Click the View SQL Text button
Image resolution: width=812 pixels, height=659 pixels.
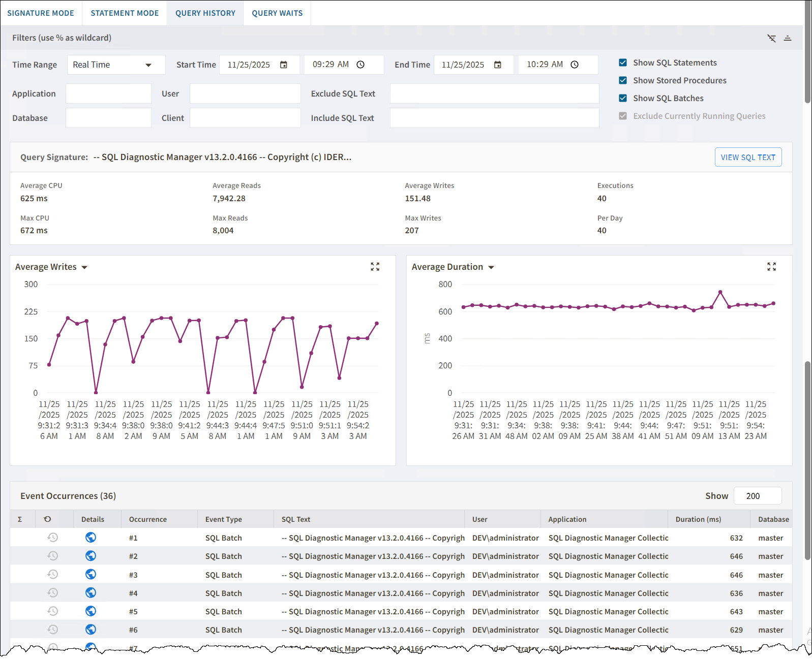coord(748,158)
